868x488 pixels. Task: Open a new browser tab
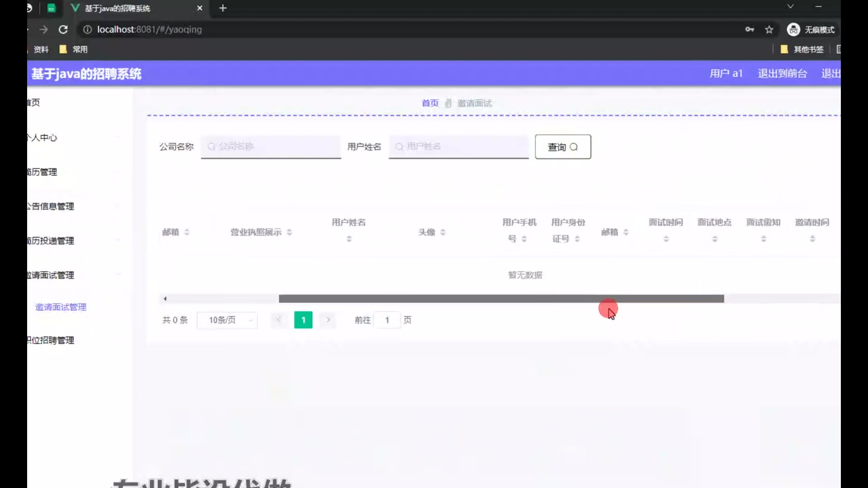(x=223, y=8)
